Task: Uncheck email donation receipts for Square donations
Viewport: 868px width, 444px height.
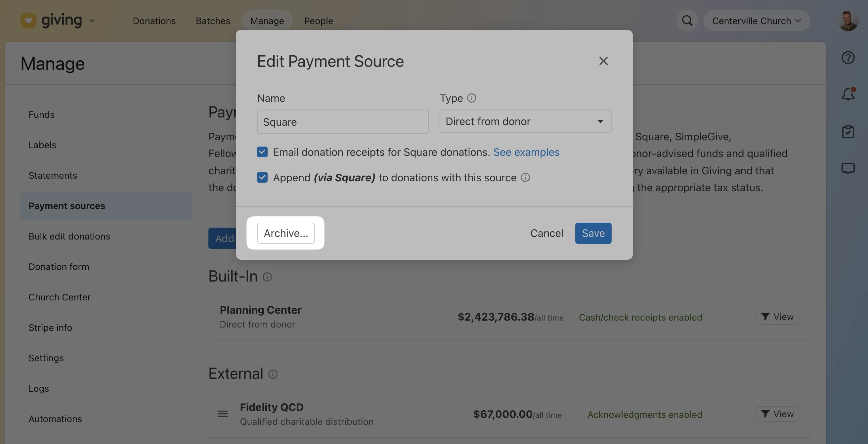Action: click(x=262, y=152)
